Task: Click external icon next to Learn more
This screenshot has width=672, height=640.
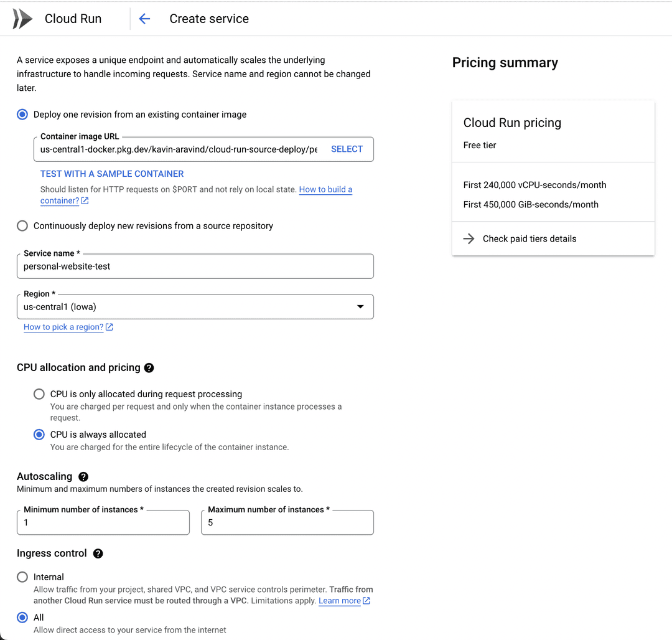Action: click(x=366, y=601)
